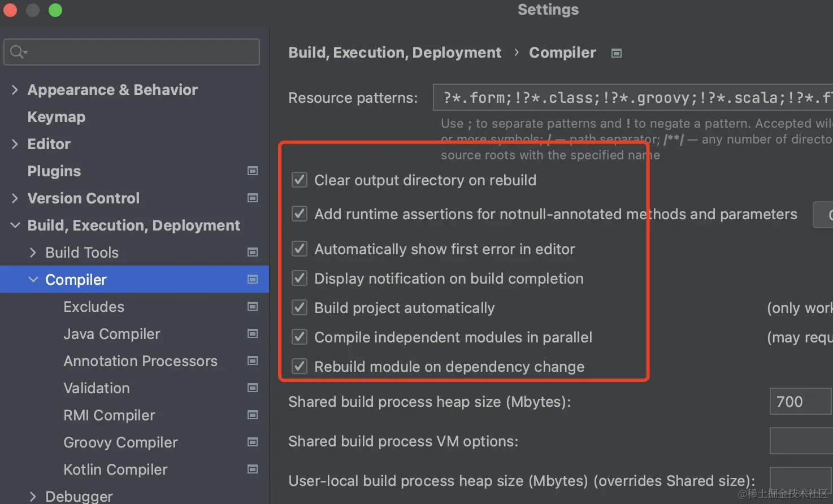The width and height of the screenshot is (833, 504).
Task: Click the project-level icon beside Java Compiler
Action: (x=253, y=333)
